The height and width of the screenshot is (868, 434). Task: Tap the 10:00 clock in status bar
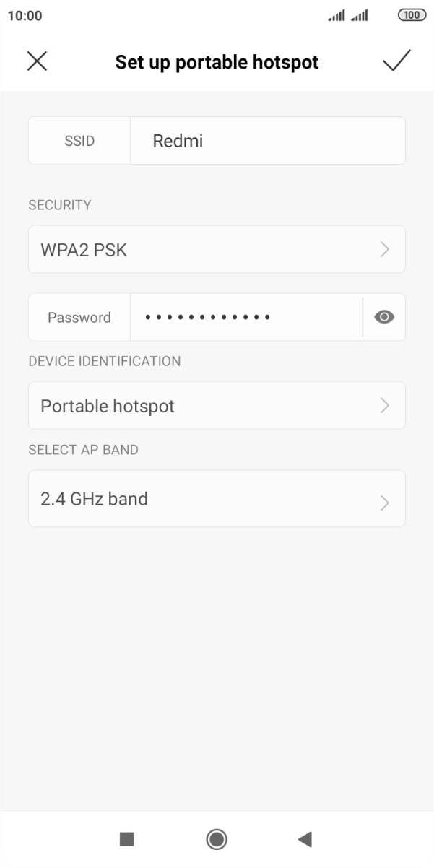pyautogui.click(x=25, y=16)
